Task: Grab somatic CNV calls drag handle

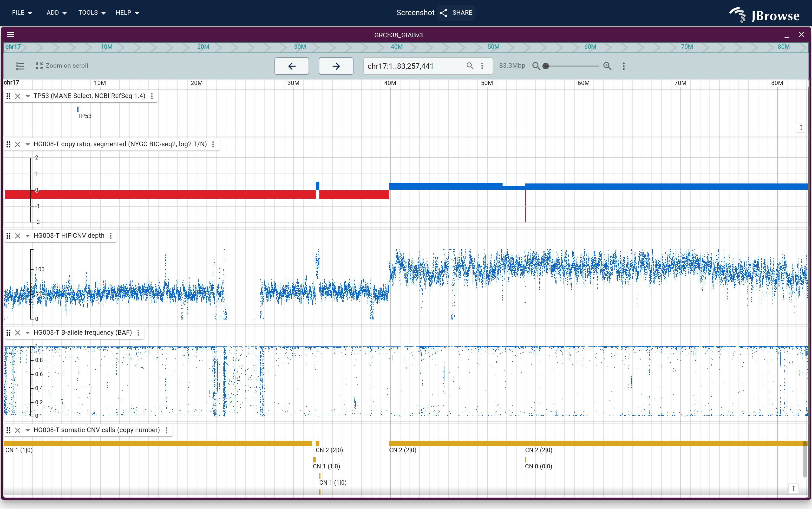Action: [x=8, y=430]
